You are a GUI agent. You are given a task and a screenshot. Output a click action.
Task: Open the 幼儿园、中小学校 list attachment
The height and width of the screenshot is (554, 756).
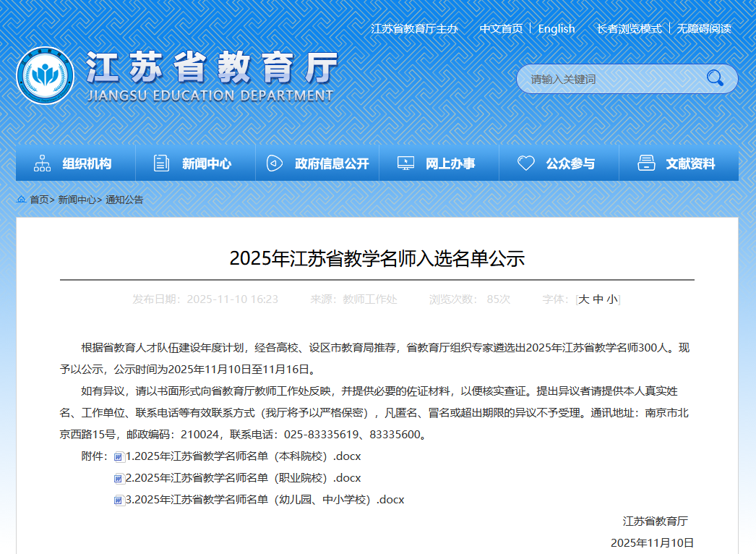click(265, 500)
